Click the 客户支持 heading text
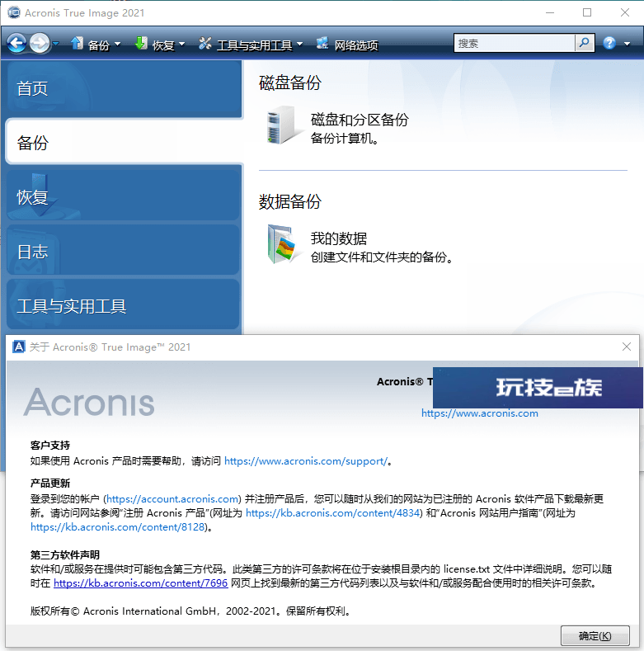This screenshot has height=651, width=644. pos(50,445)
